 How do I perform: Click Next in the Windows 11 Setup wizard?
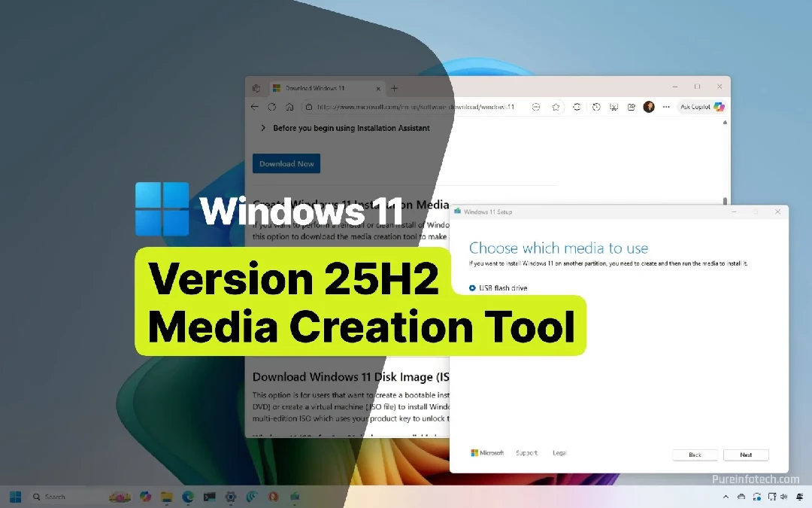745,455
